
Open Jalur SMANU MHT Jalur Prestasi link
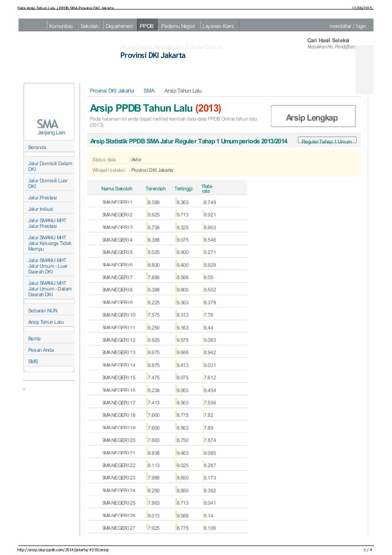pyautogui.click(x=47, y=223)
